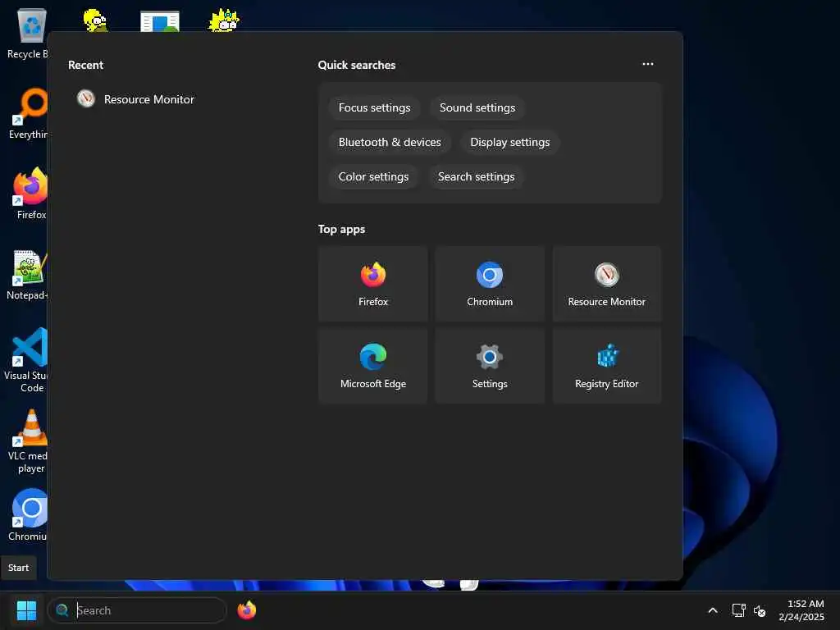Image resolution: width=840 pixels, height=630 pixels.
Task: Open Resource Monitor tile in Top apps
Action: (606, 284)
